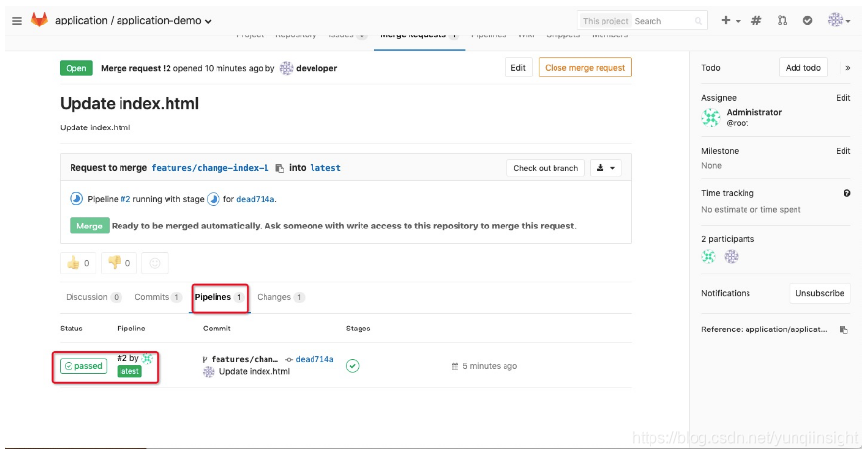This screenshot has height=456, width=868.
Task: Open the hamburger sidebar menu
Action: pyautogui.click(x=17, y=21)
